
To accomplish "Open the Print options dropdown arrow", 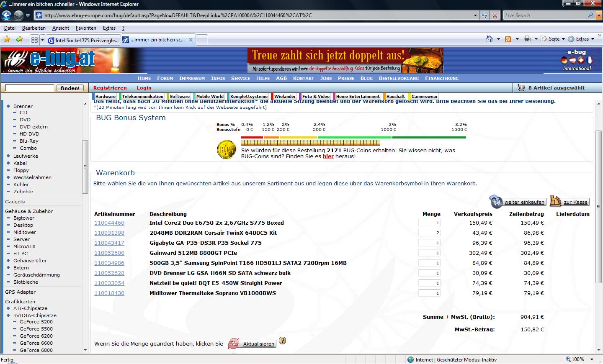I will pos(536,39).
